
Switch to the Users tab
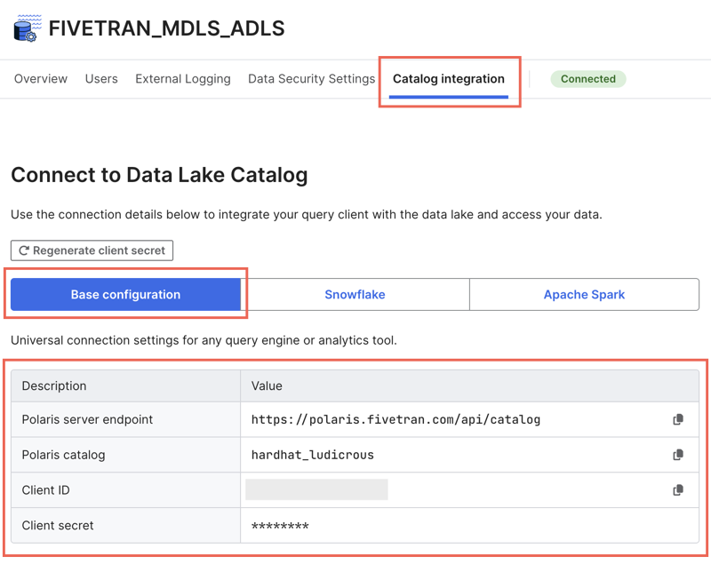[x=101, y=79]
